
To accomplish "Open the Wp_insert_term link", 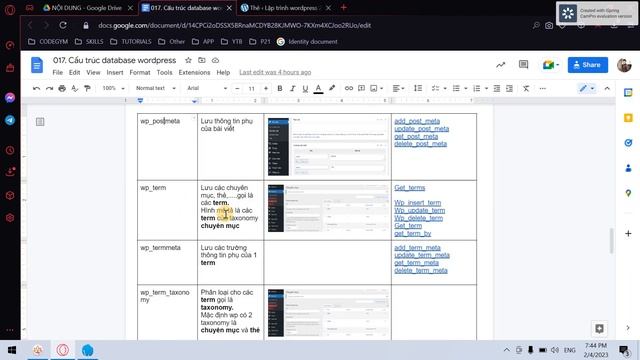I will tap(418, 203).
